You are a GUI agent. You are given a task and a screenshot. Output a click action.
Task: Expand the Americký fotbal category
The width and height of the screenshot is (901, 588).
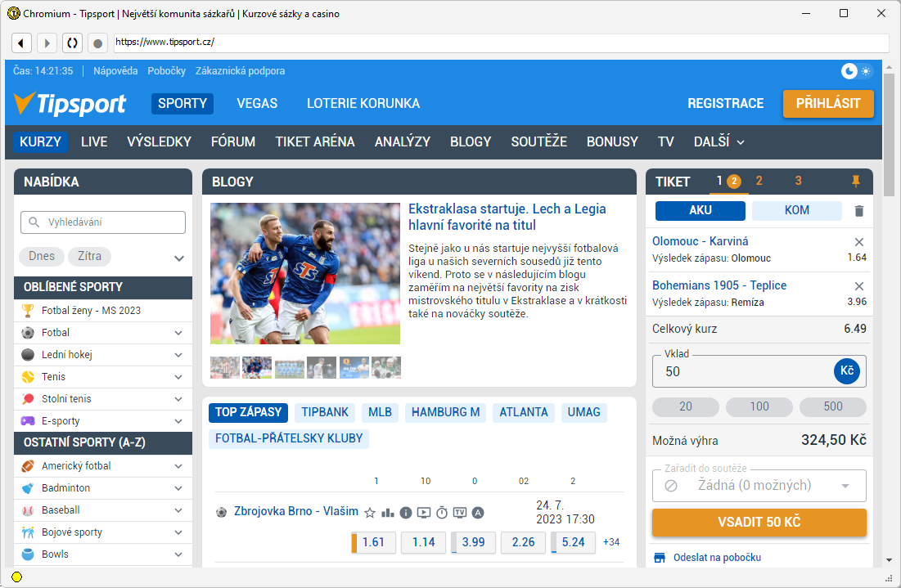click(x=178, y=466)
